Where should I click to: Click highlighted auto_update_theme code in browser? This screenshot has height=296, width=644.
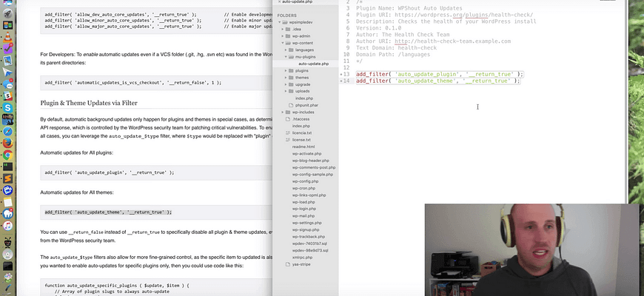108,212
